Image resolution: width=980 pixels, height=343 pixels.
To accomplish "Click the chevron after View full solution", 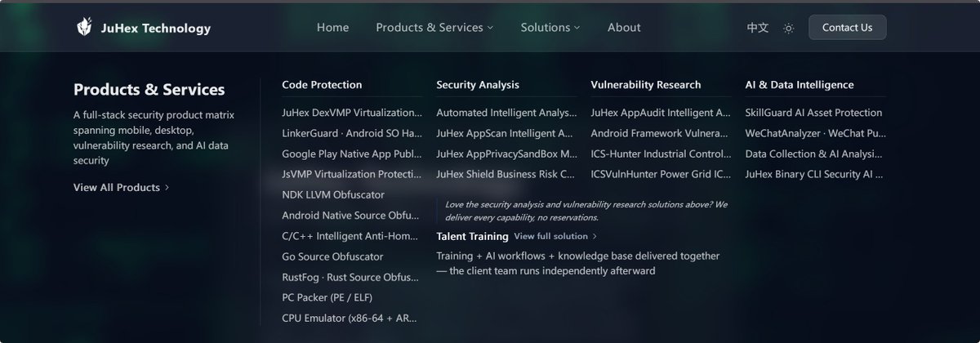I will tap(595, 236).
